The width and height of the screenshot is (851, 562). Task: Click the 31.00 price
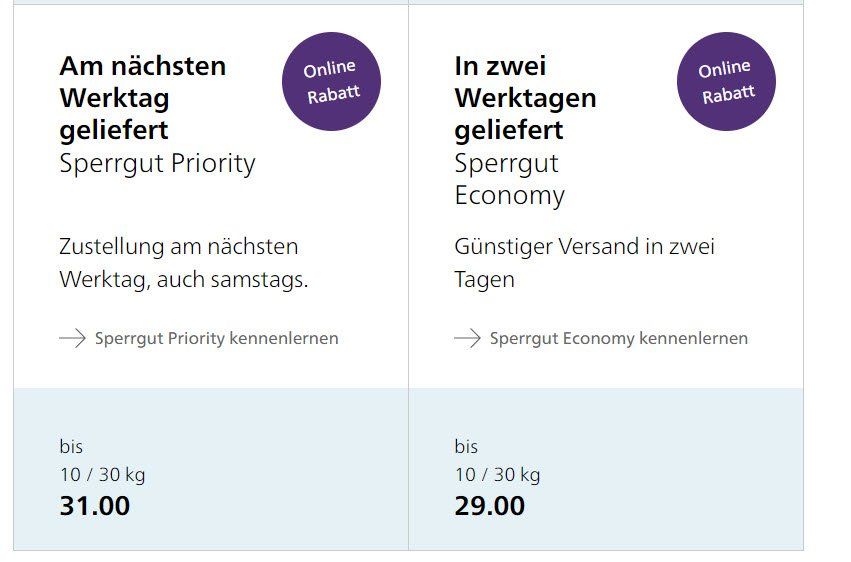click(x=95, y=506)
